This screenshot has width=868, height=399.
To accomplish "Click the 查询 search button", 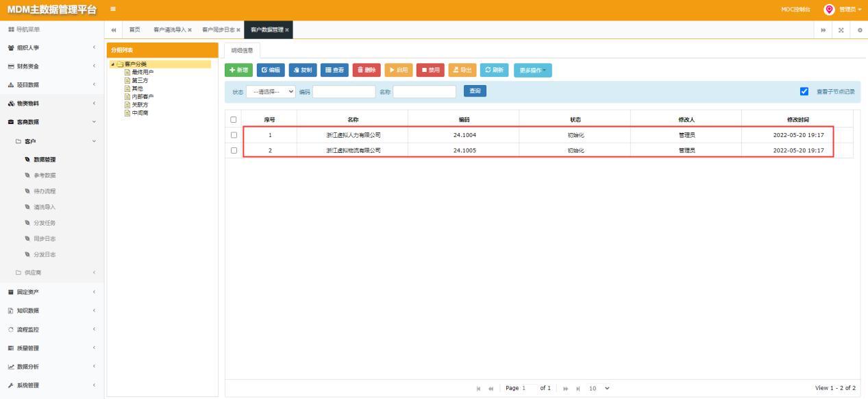I will [475, 90].
